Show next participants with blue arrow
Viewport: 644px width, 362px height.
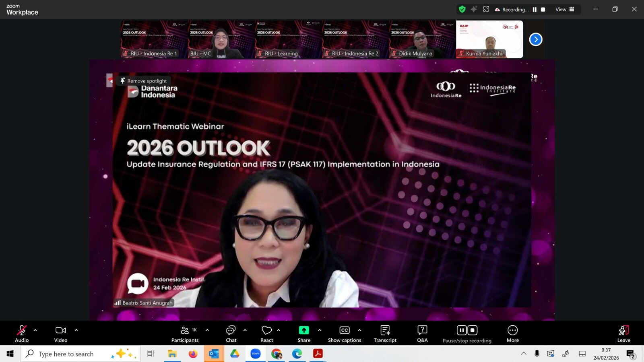click(x=536, y=39)
